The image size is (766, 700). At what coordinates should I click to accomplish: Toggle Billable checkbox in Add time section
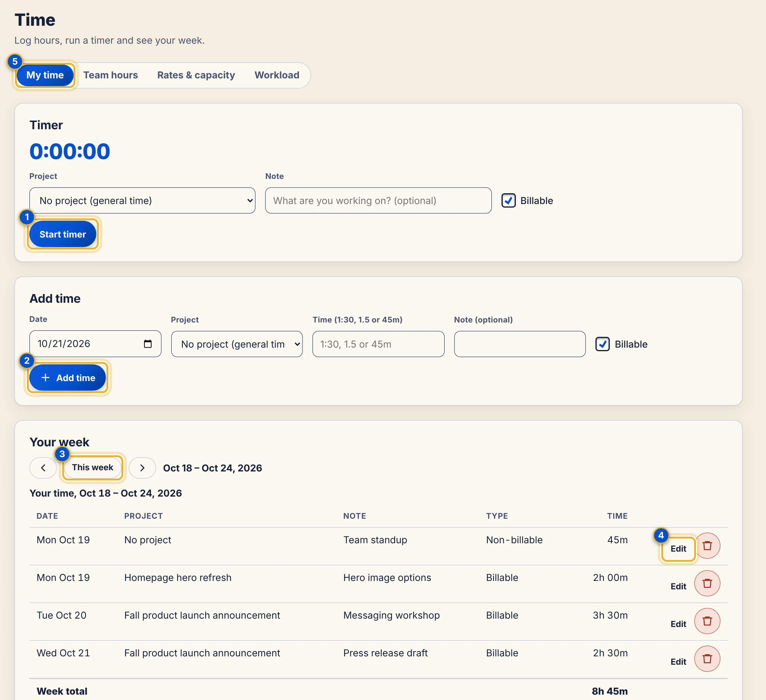(x=603, y=344)
